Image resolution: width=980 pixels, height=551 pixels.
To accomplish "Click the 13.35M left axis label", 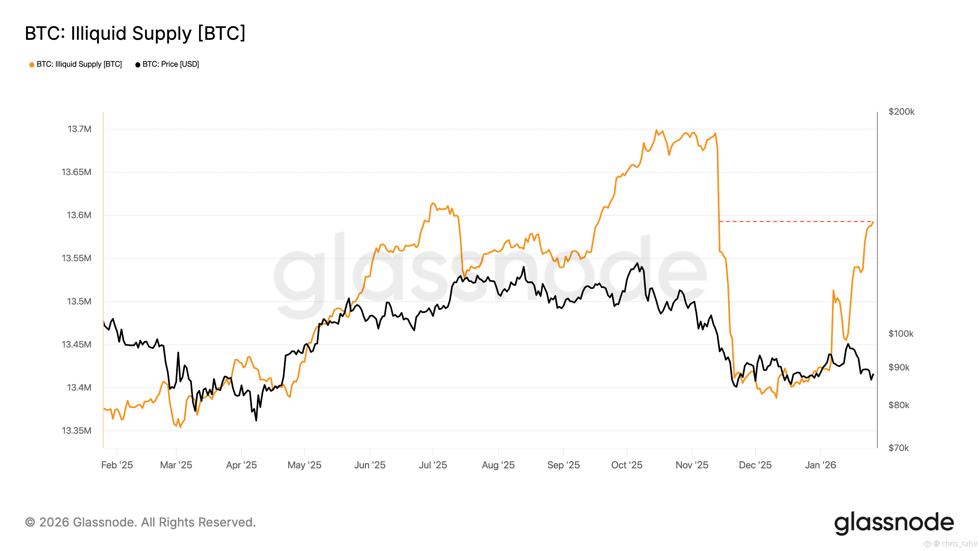I will [77, 430].
